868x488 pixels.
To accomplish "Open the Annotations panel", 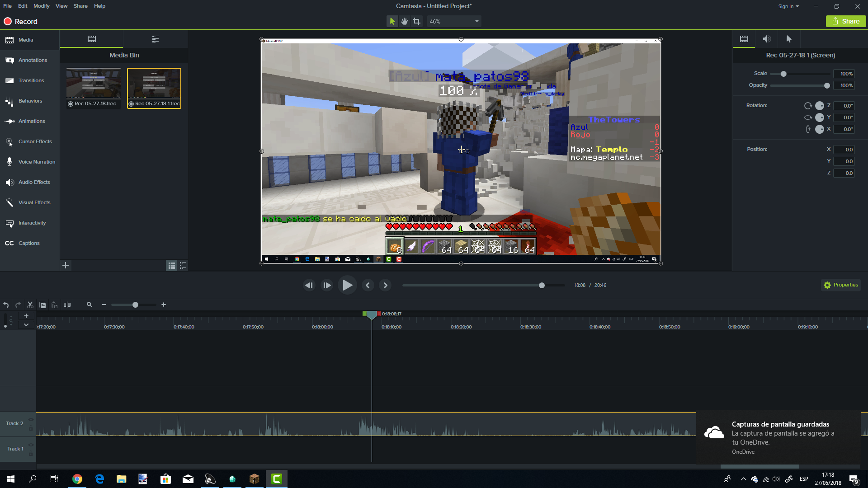I will 29,60.
